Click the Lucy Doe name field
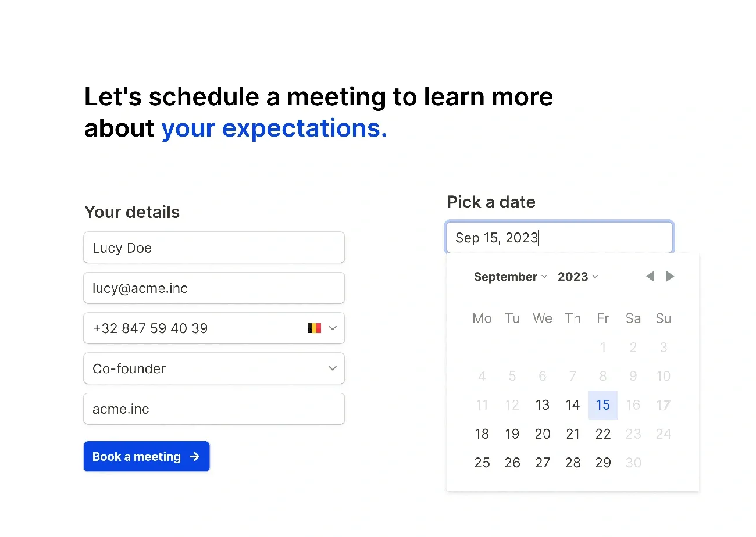 (214, 248)
